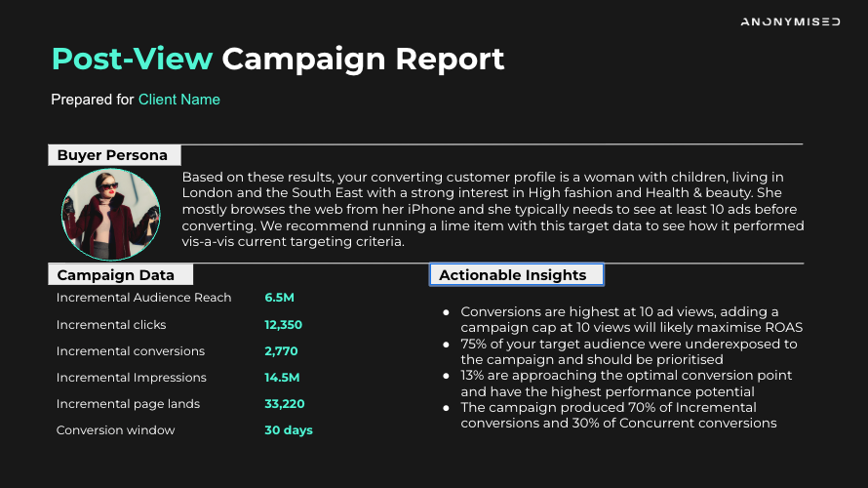Click the buyer persona description paragraph
The width and height of the screenshot is (868, 488).
click(493, 209)
